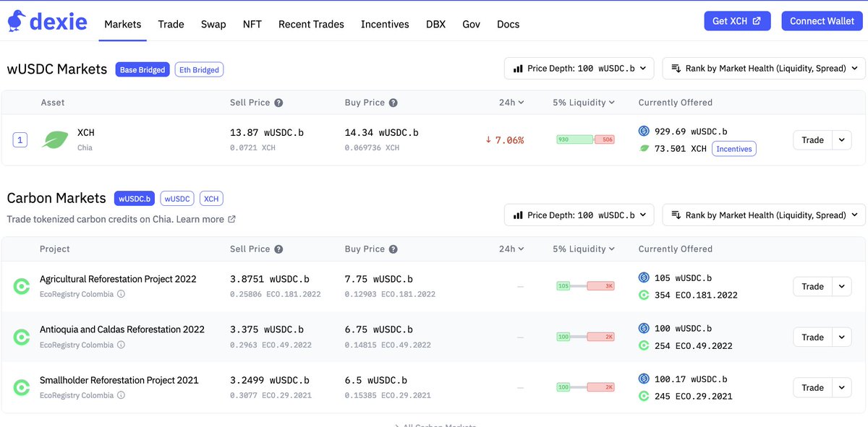Open Price Depth dropdown in wUSDC Markets
This screenshot has height=427, width=868.
pos(579,69)
